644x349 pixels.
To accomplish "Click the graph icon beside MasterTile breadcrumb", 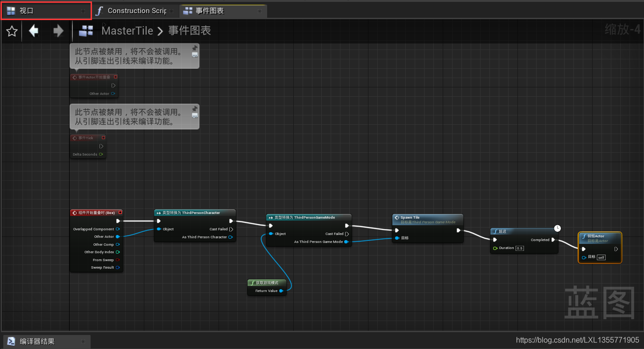I will 86,31.
